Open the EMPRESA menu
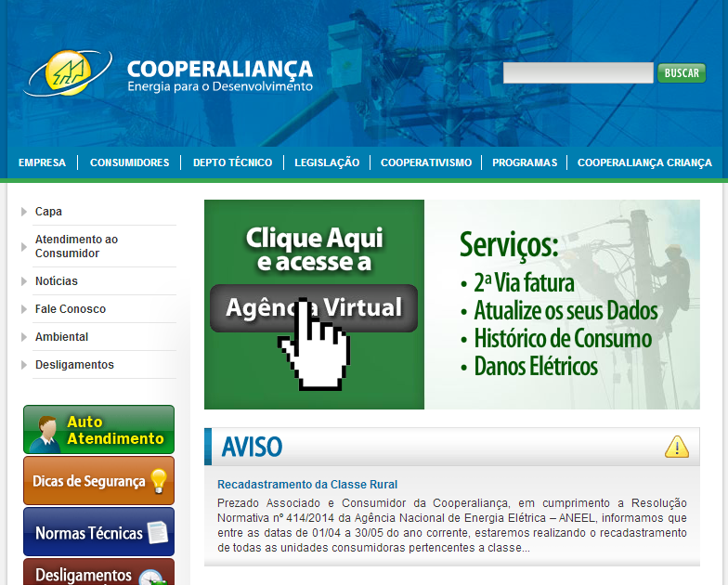The width and height of the screenshot is (728, 585). tap(42, 162)
